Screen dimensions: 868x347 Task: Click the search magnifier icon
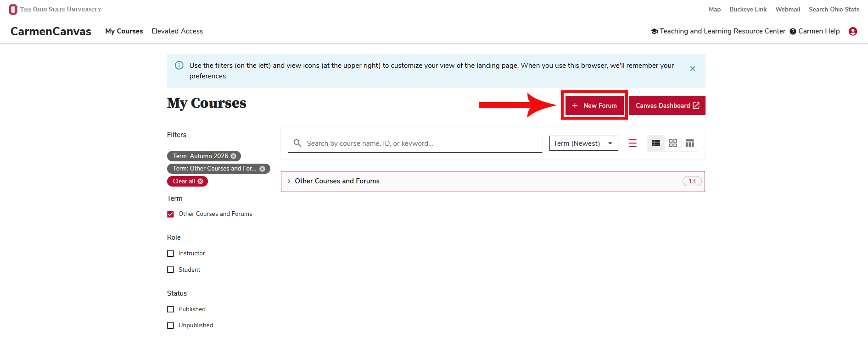297,143
